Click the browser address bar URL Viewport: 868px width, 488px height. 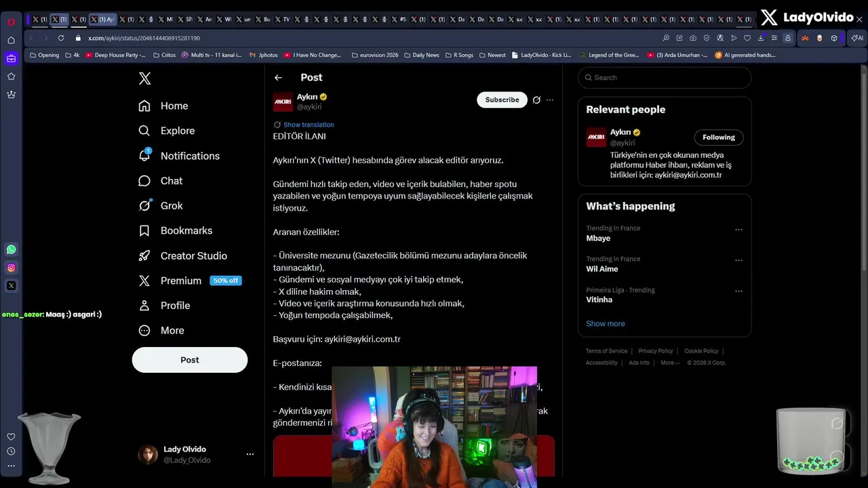click(144, 38)
